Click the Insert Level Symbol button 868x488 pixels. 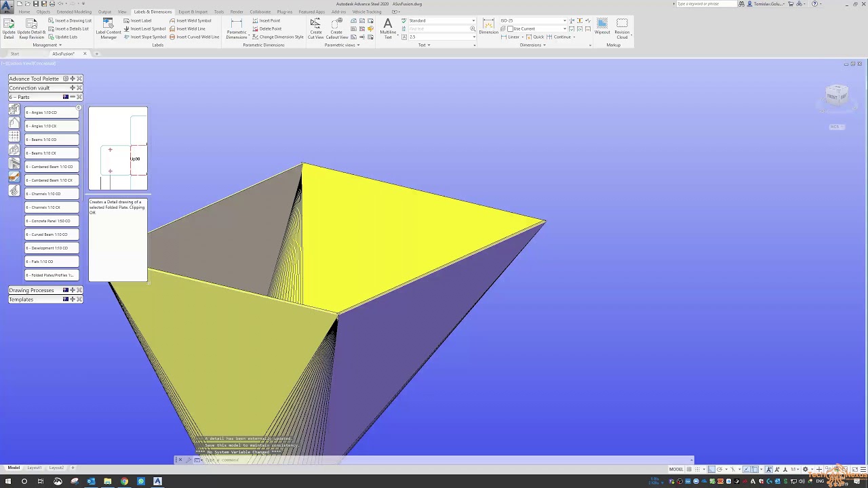[x=144, y=28]
